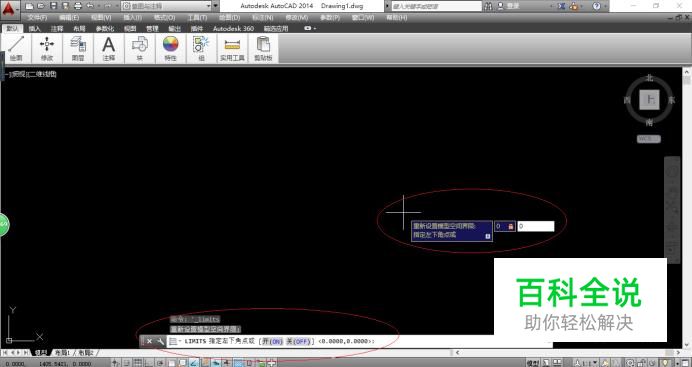Open the 格式(O) menu

165,18
